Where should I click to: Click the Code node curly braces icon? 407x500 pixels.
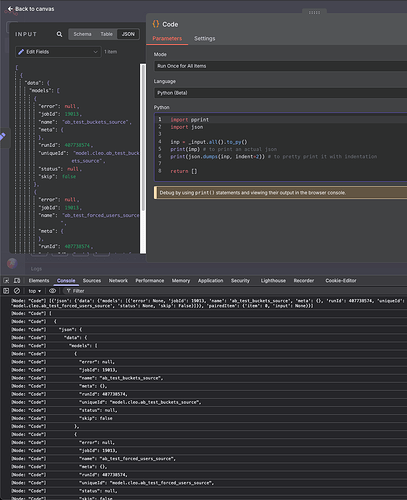point(156,24)
